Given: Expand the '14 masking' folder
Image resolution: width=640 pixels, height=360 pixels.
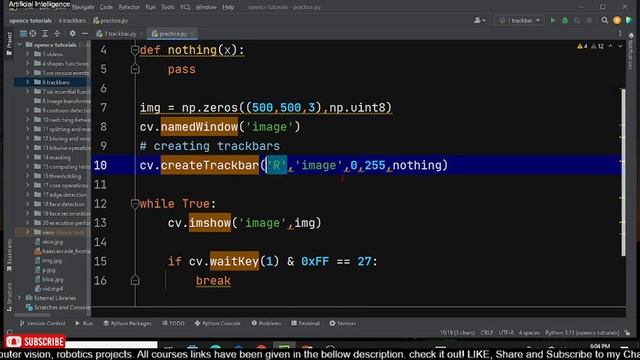Looking at the screenshot, I should [28, 157].
